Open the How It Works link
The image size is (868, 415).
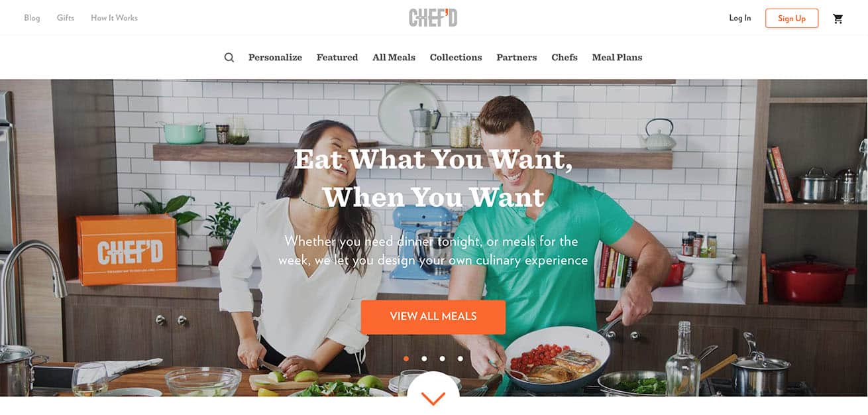114,18
